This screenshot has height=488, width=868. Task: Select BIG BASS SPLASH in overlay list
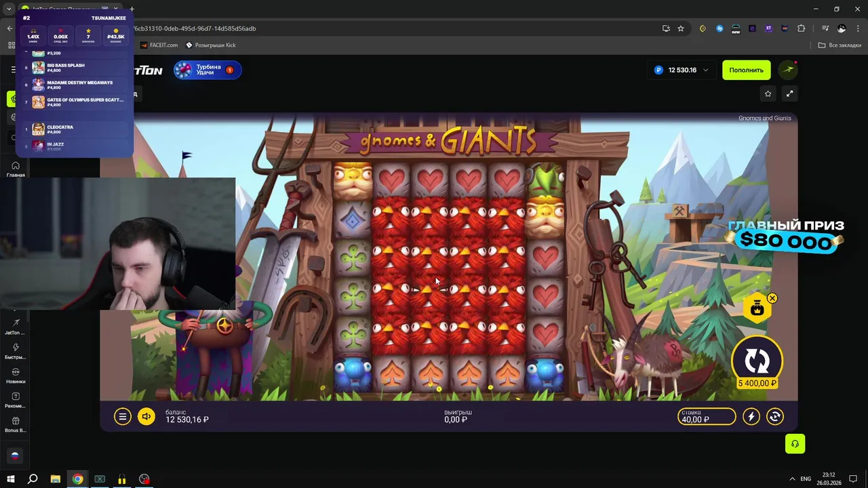[x=75, y=68]
